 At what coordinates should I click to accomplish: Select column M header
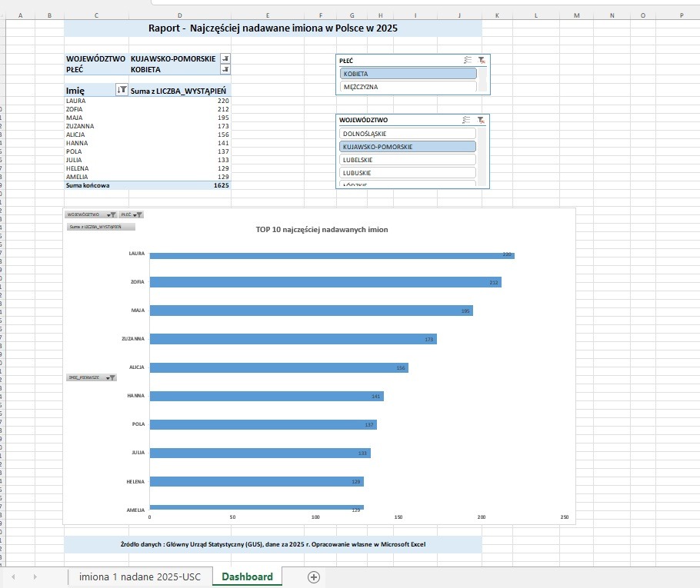coord(577,15)
